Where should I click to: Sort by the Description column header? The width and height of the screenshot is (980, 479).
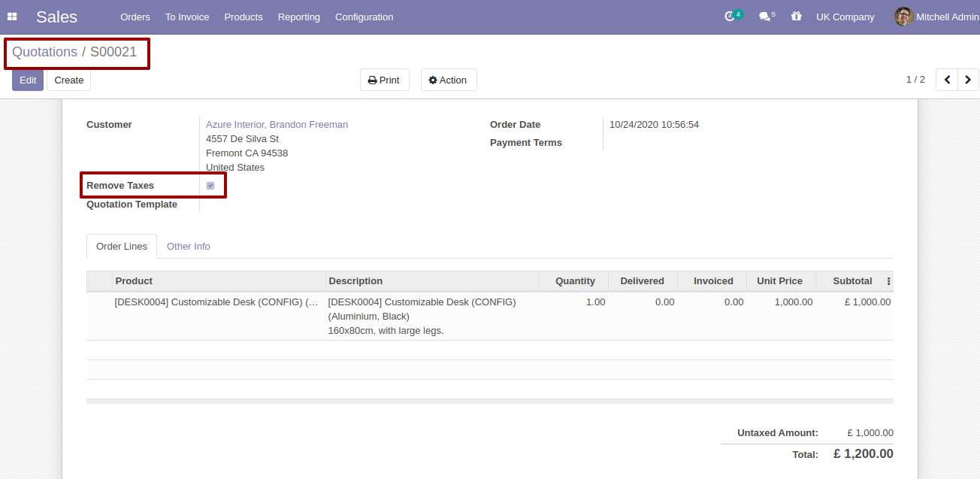click(432, 281)
